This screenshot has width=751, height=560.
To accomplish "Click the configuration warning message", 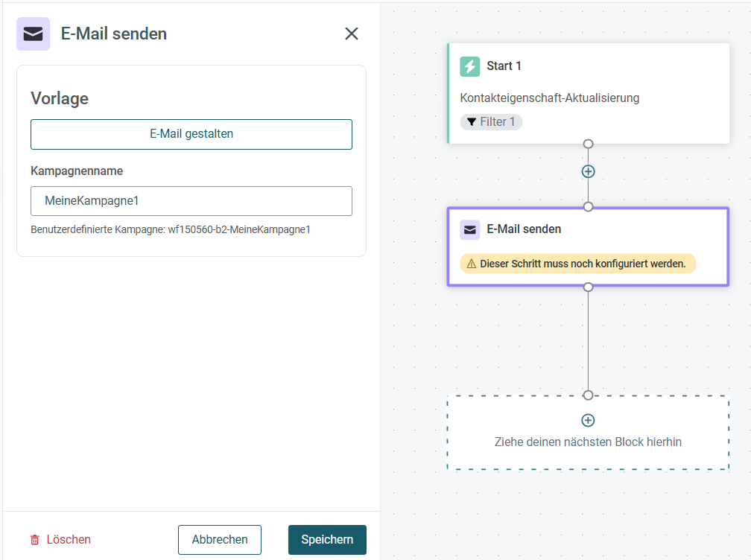I will [x=577, y=264].
